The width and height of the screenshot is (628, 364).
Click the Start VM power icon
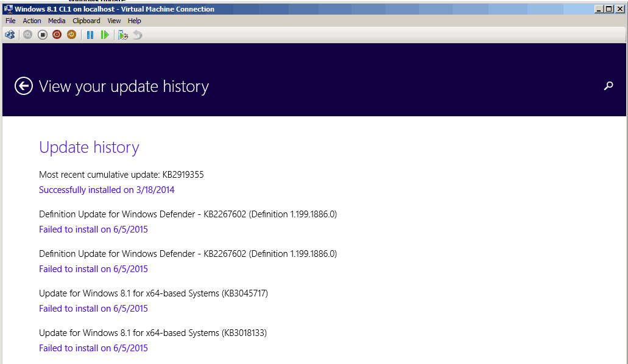tap(27, 35)
